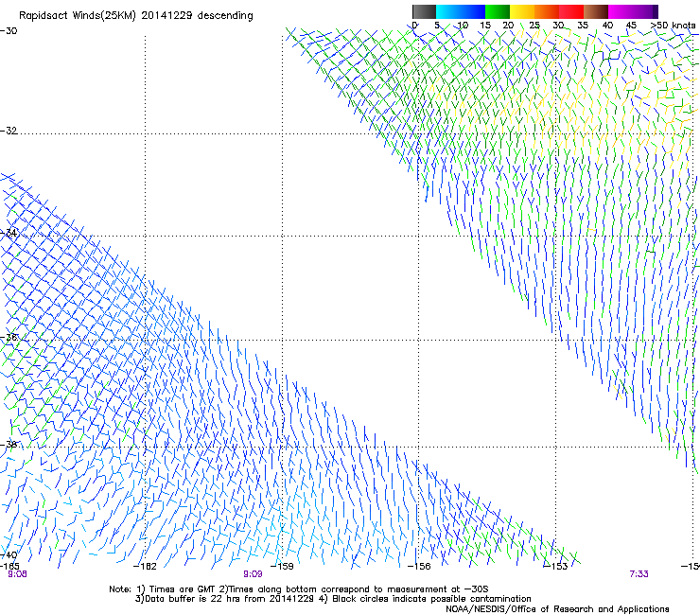Click the cyan-to-blue 5-15 knots color band
The width and height of the screenshot is (700, 615).
pos(461,11)
